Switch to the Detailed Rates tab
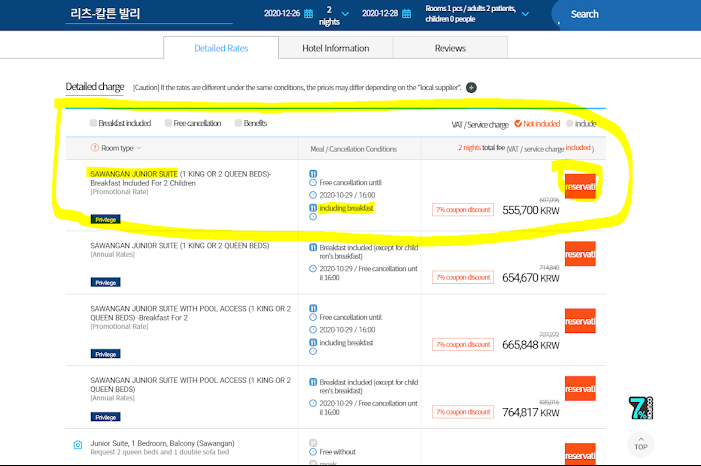 pyautogui.click(x=221, y=48)
